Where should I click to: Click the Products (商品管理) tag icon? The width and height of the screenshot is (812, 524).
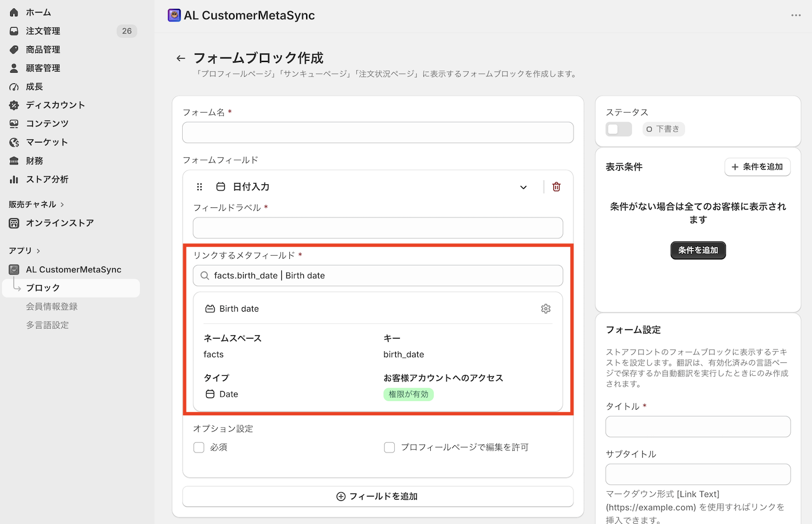pos(14,50)
